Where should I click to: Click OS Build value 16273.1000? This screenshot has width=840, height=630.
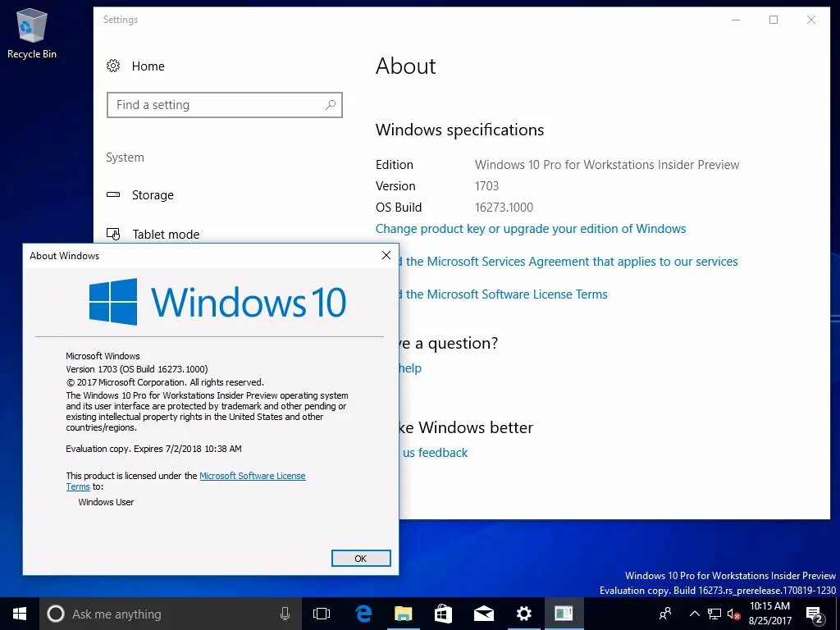click(x=504, y=208)
